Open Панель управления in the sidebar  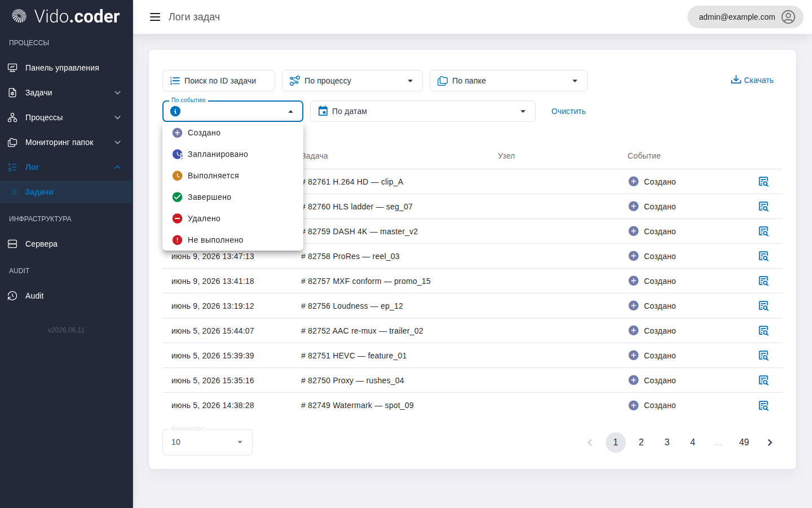click(67, 68)
